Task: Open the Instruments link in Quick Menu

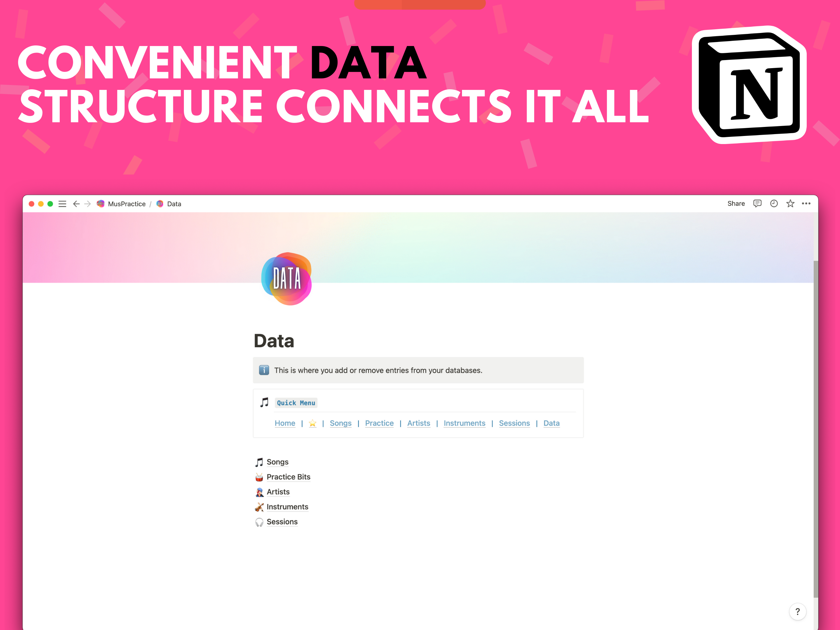Action: coord(464,423)
